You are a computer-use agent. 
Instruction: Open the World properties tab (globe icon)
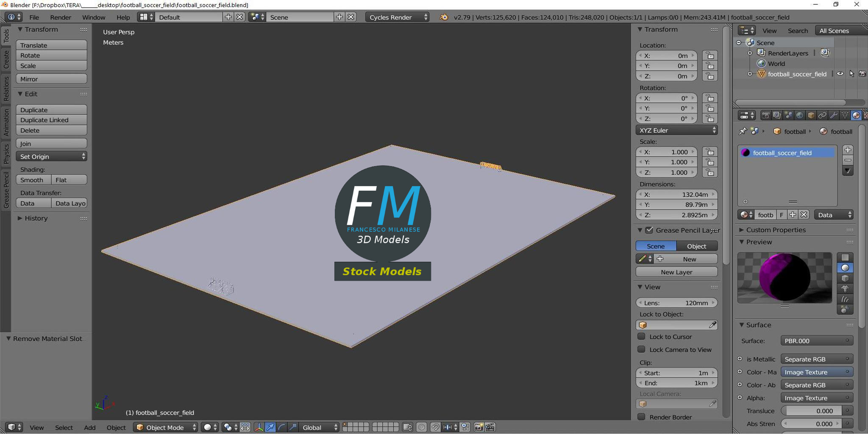(x=799, y=115)
